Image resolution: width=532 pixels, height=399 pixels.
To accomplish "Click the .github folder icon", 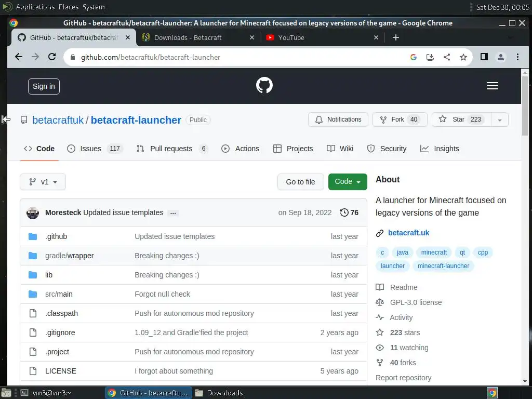I will point(33,236).
